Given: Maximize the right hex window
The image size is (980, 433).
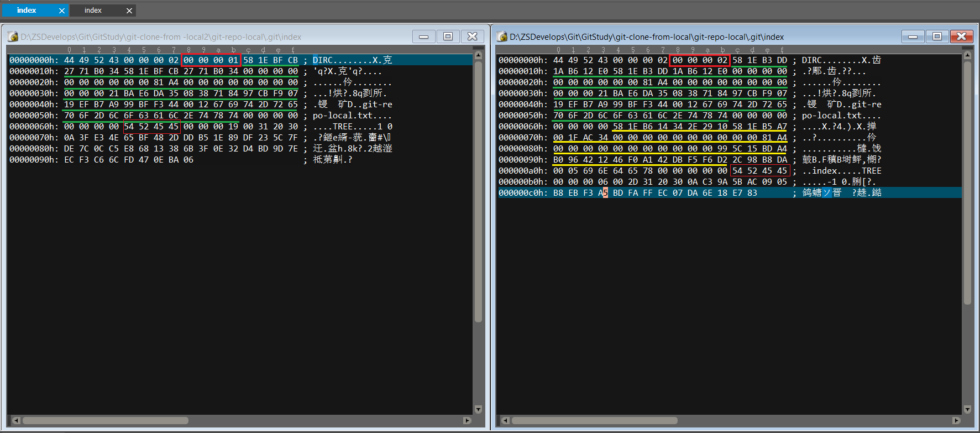Looking at the screenshot, I should (937, 36).
